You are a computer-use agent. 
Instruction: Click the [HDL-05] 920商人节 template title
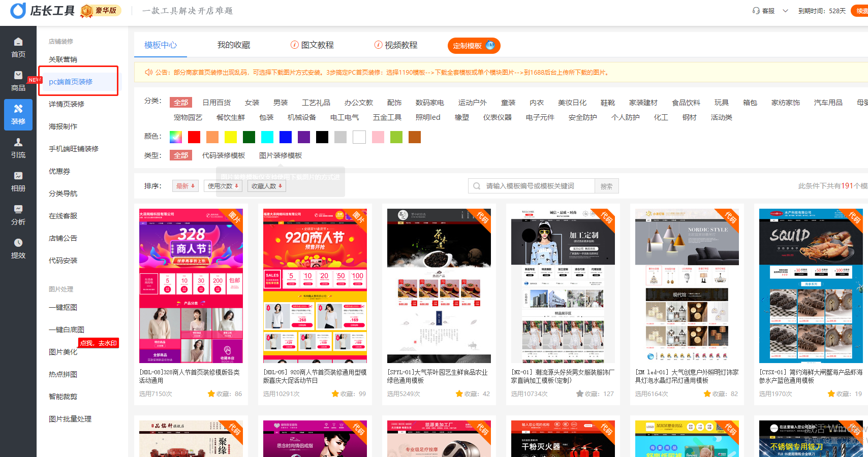pyautogui.click(x=315, y=376)
